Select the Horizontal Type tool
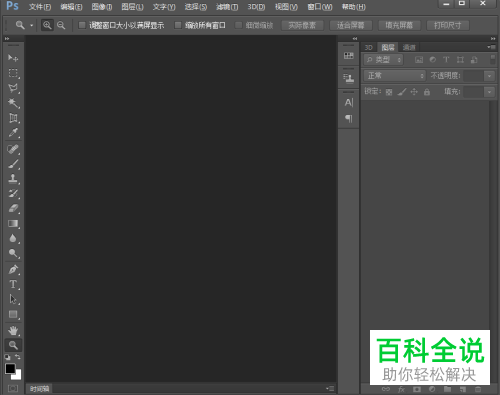Screen dimensions: 500x395 [13, 284]
